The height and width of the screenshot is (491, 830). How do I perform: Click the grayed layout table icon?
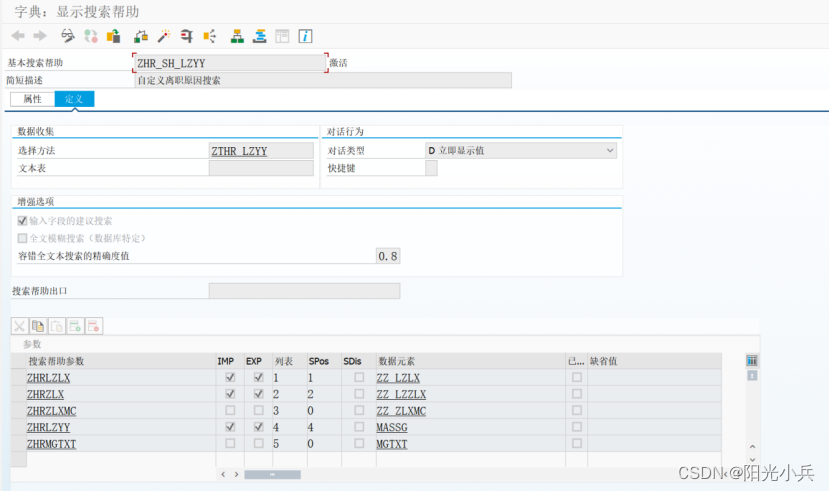click(282, 36)
